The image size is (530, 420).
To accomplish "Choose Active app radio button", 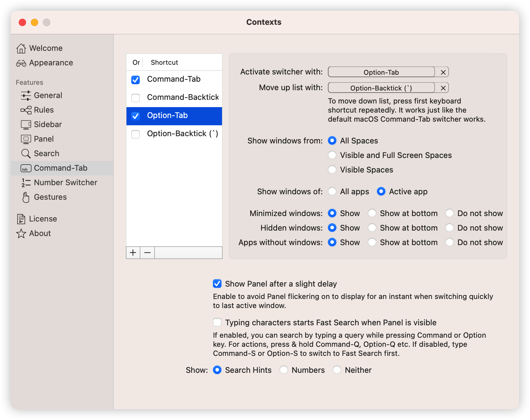I will pyautogui.click(x=381, y=191).
